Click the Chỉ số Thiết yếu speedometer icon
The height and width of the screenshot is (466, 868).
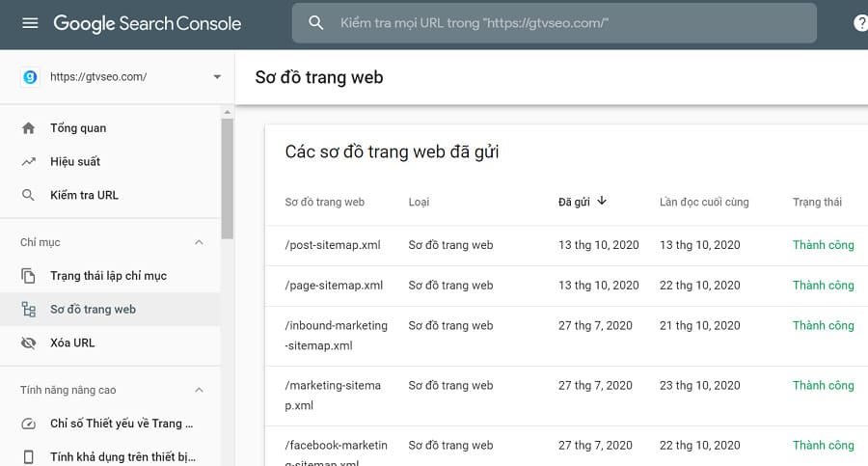(28, 424)
